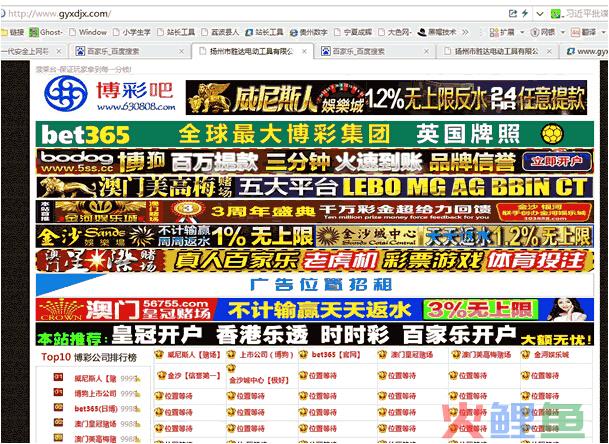
Task: Click the soccer ball icon on bet365 banner
Action: coord(552,134)
